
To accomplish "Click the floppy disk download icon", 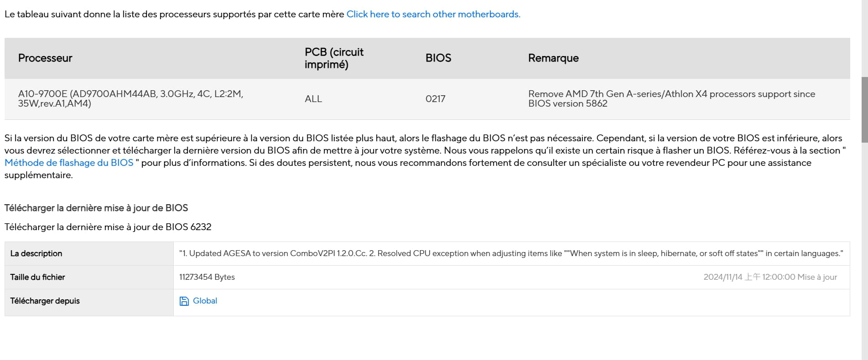I will click(184, 301).
